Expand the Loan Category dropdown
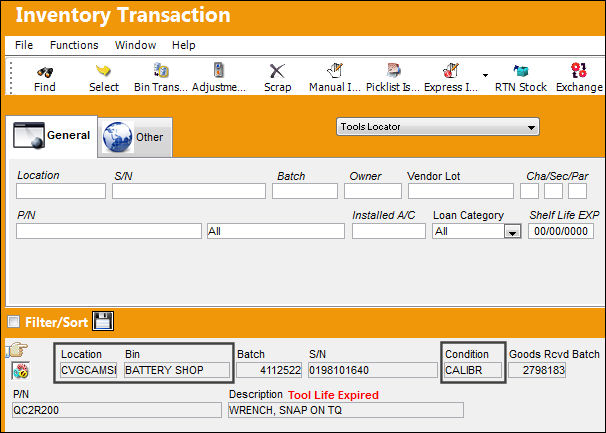Image resolution: width=606 pixels, height=433 pixels. pos(512,232)
